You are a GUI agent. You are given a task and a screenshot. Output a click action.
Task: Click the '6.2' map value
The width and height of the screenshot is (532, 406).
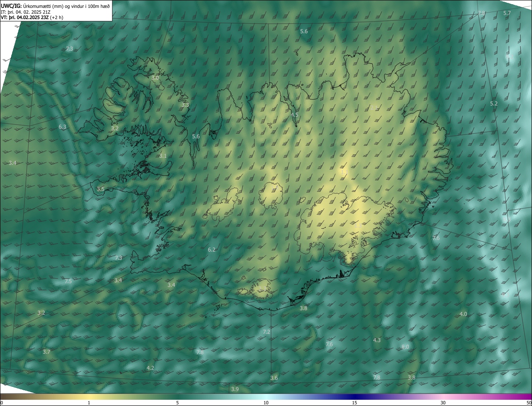click(x=212, y=250)
